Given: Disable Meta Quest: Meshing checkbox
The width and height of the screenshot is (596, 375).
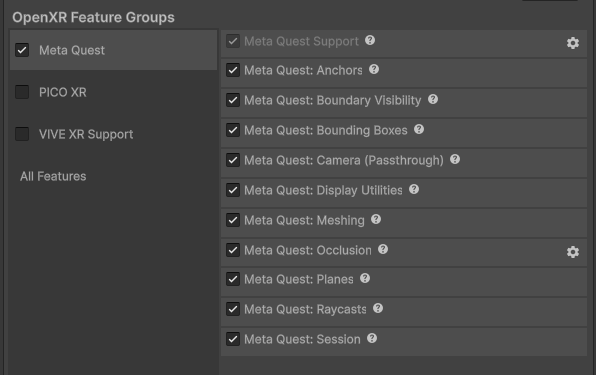Looking at the screenshot, I should pos(233,220).
